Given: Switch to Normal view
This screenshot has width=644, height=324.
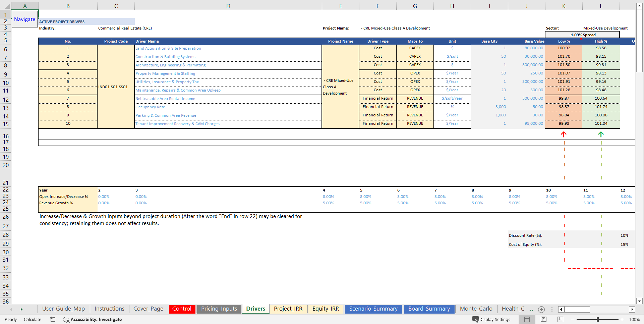Looking at the screenshot, I should pyautogui.click(x=527, y=319).
